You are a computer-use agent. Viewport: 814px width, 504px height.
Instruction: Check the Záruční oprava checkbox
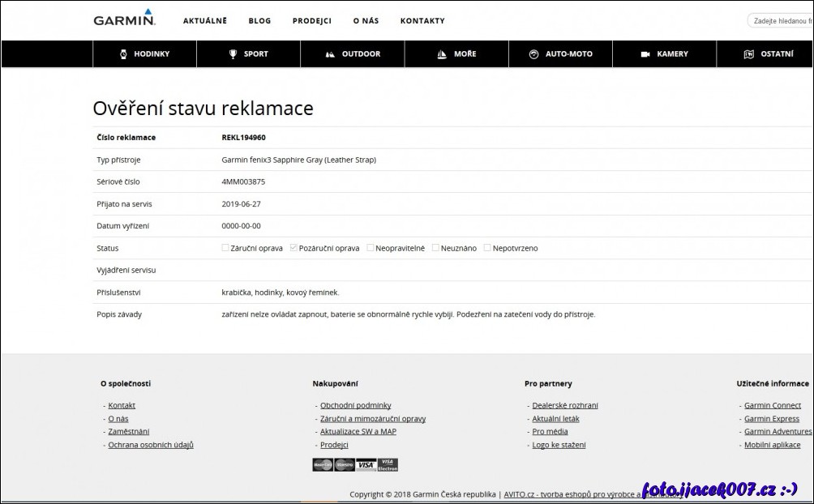point(225,247)
